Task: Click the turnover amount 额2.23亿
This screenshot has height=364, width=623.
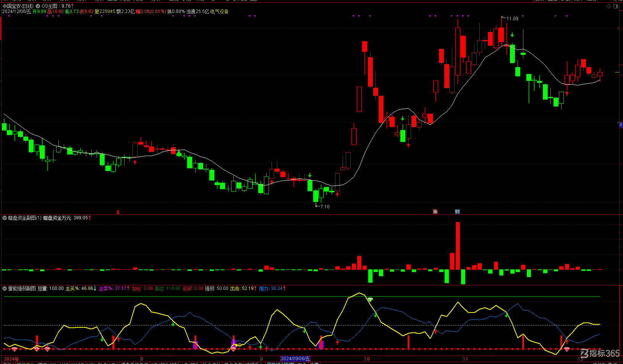Action: pos(125,11)
